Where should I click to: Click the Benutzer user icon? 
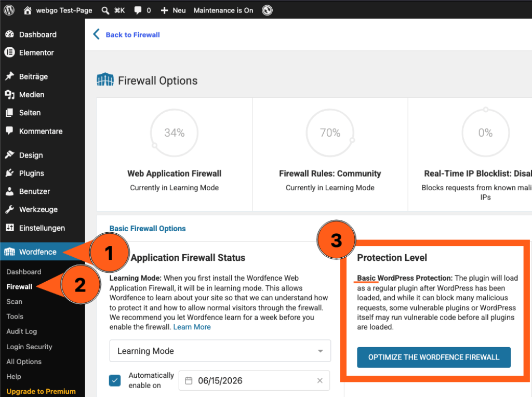coord(9,191)
